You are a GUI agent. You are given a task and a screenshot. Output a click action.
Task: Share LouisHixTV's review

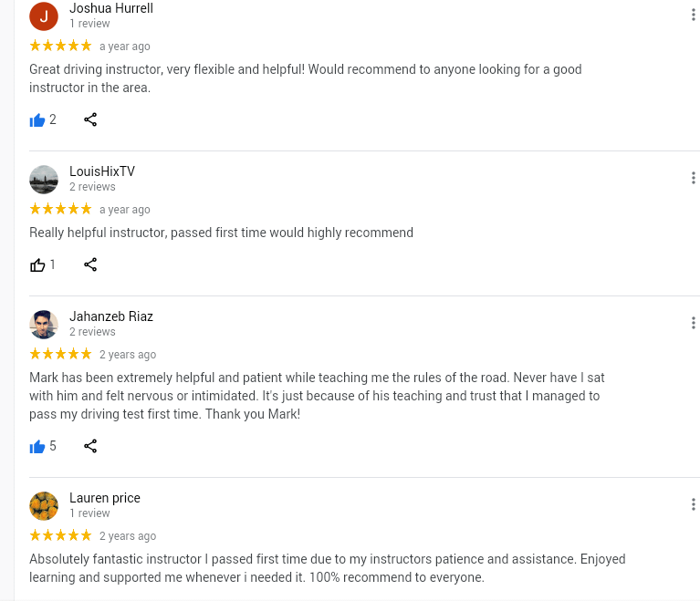90,264
